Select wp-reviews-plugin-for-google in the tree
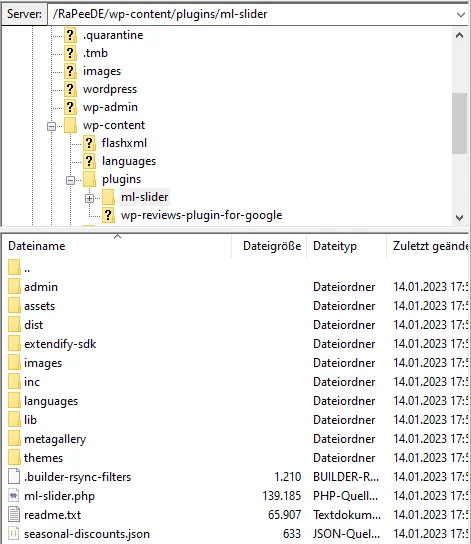471x544 pixels. 201,215
